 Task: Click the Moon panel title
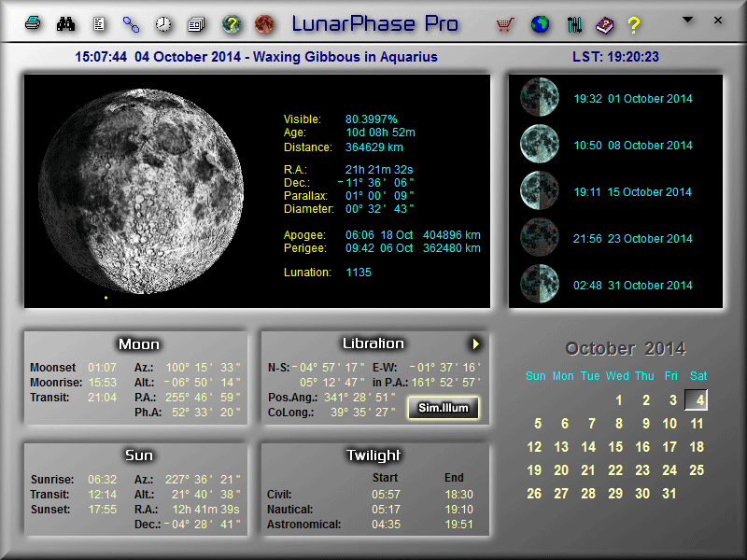(x=138, y=343)
